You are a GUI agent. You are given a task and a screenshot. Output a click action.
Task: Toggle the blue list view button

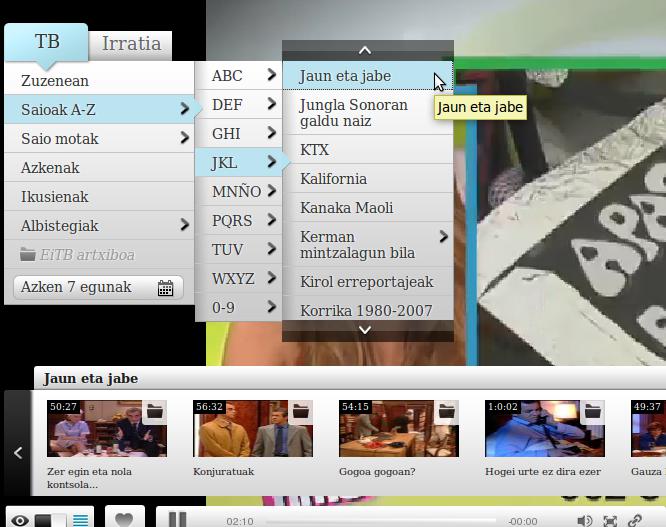[81, 520]
